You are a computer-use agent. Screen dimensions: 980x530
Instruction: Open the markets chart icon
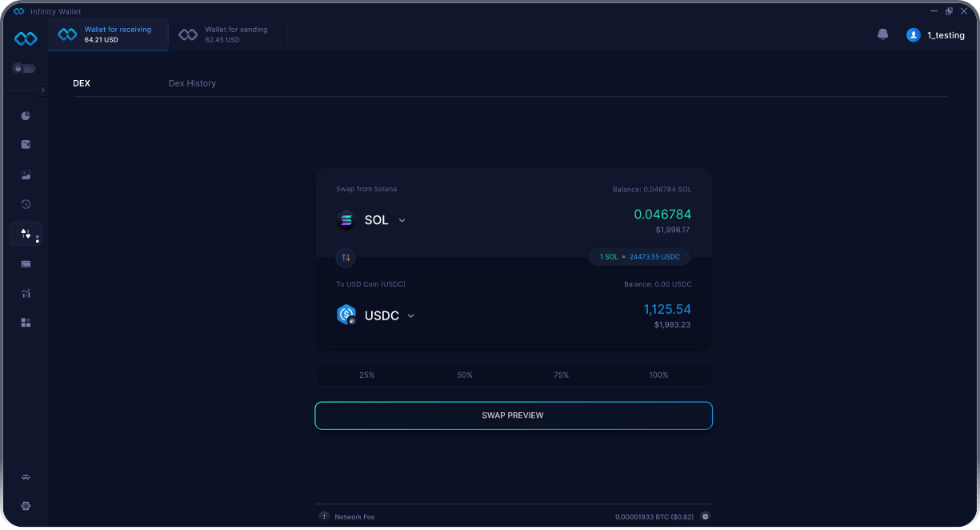[26, 293]
